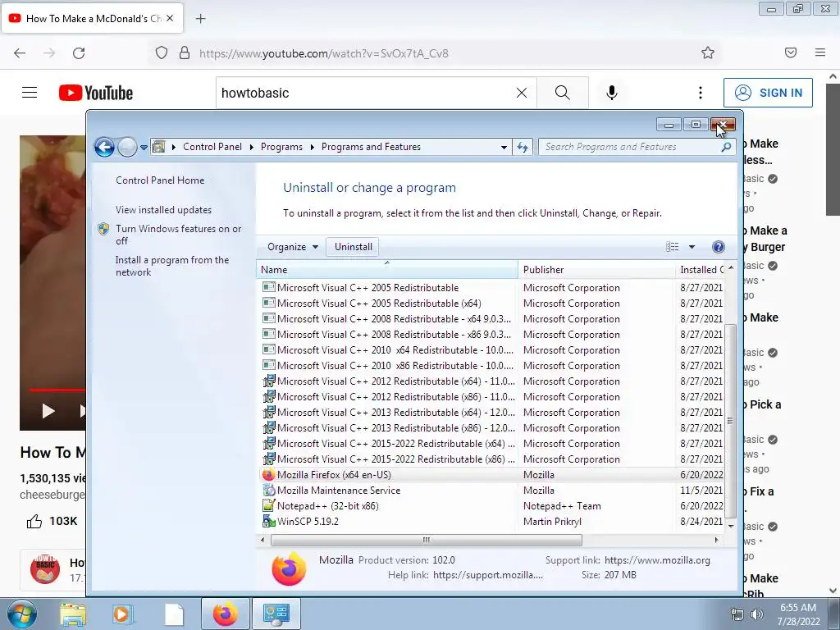Click the forward arrow in Control Panel window
This screenshot has width=840, height=630.
click(127, 147)
